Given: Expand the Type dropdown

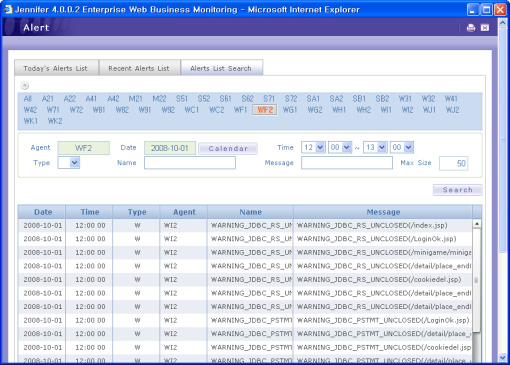Looking at the screenshot, I should [x=69, y=163].
